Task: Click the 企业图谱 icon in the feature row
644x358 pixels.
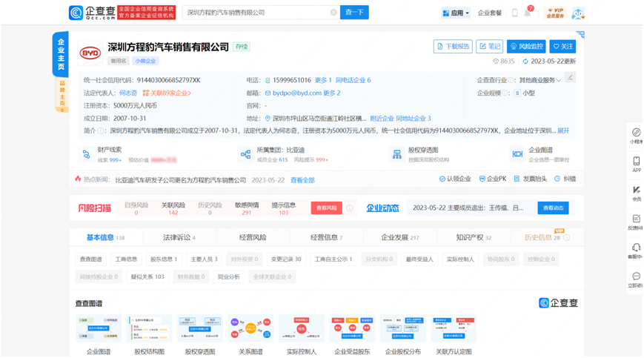Action: [517, 153]
